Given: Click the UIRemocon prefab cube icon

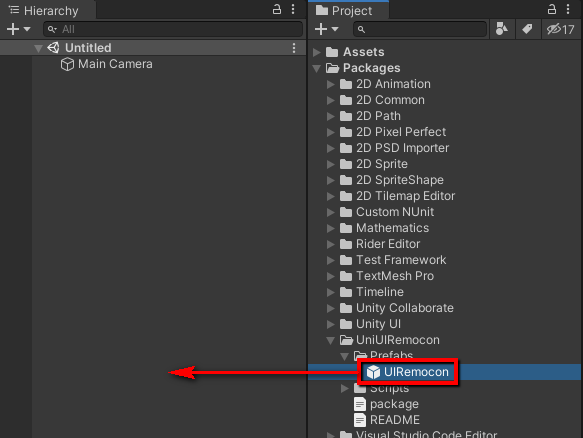Looking at the screenshot, I should pos(373,372).
